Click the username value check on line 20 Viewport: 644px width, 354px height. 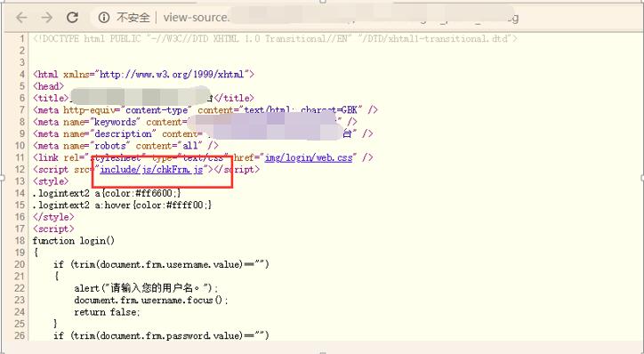(x=161, y=264)
